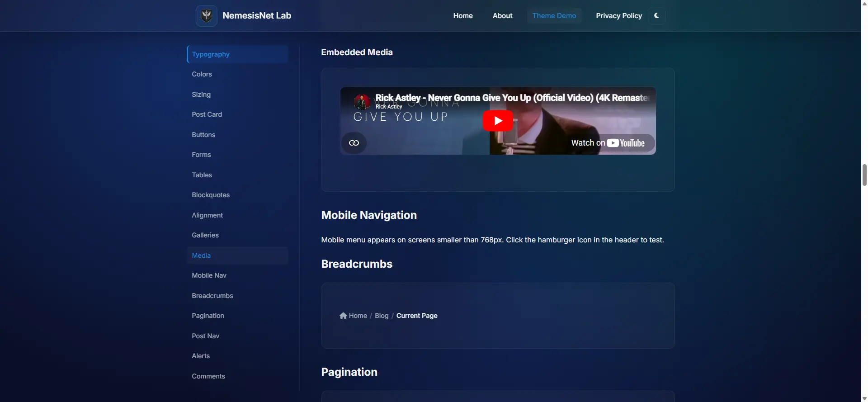The image size is (868, 402).
Task: Click the Blog breadcrumb link
Action: pos(382,316)
